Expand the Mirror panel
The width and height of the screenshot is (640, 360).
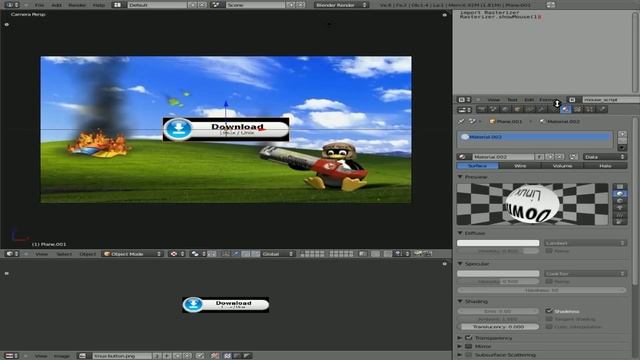[x=460, y=346]
